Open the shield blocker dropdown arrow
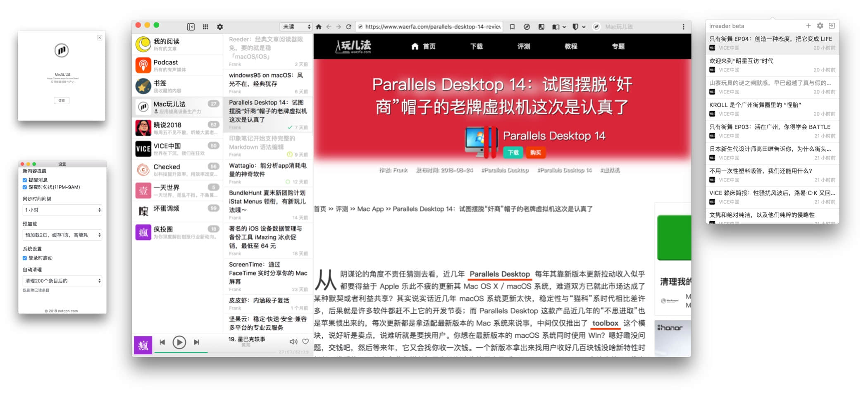Viewport: 868px width, 396px height. [584, 27]
